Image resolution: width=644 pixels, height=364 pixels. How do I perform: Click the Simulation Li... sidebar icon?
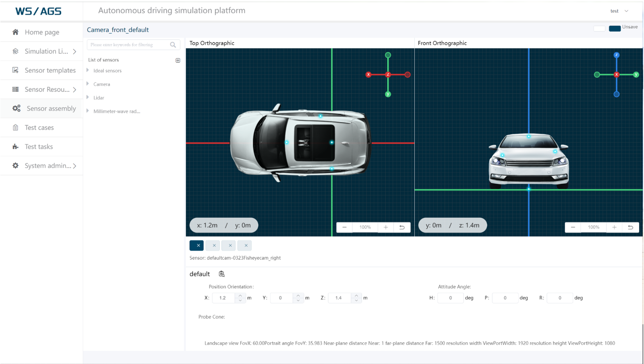(x=16, y=51)
